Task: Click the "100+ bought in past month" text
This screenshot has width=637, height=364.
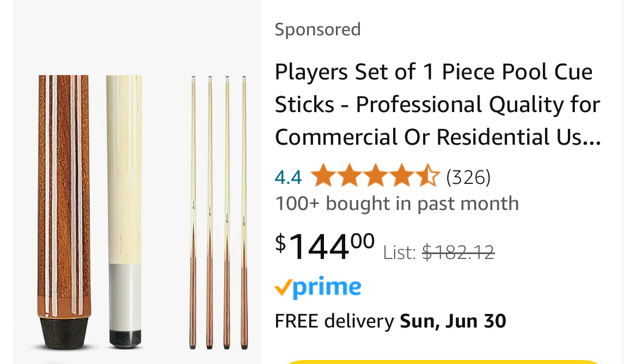Action: 396,203
